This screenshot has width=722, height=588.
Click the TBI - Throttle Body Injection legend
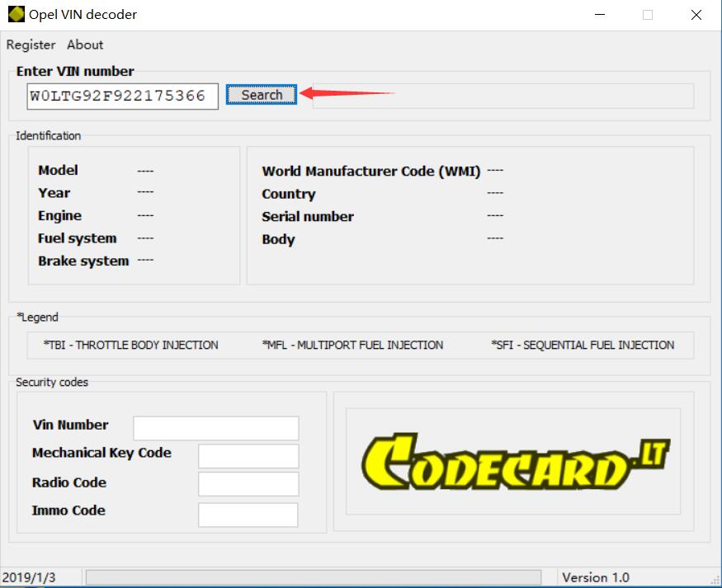click(130, 345)
